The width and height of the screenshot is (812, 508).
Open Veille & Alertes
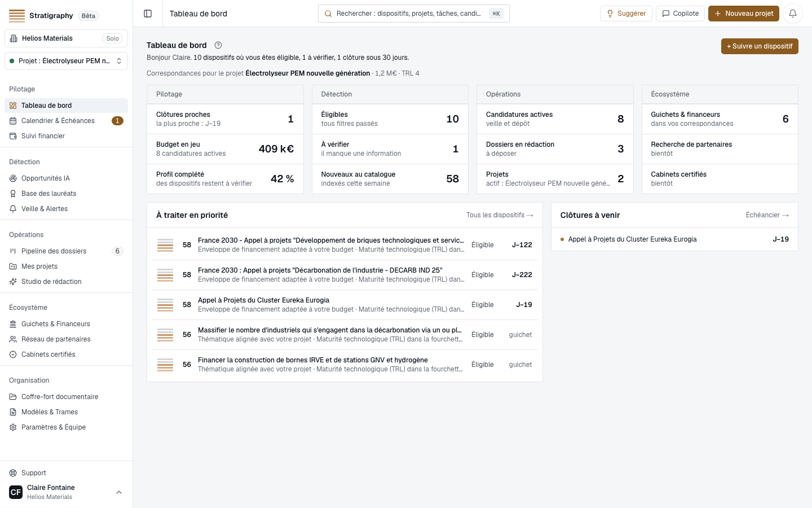coord(66,209)
